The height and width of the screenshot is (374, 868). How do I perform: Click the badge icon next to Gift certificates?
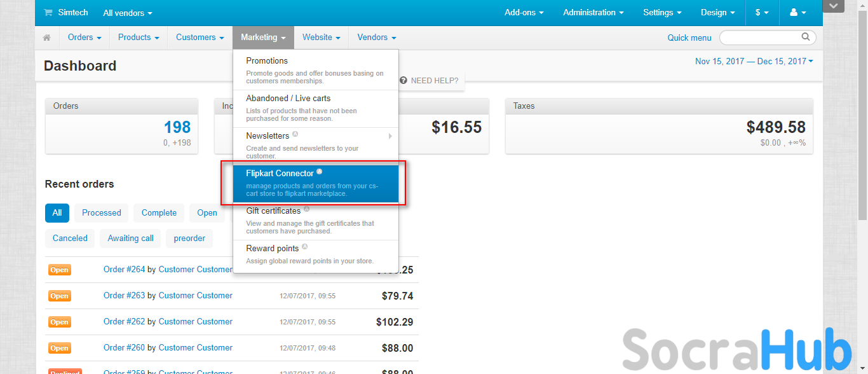306,209
